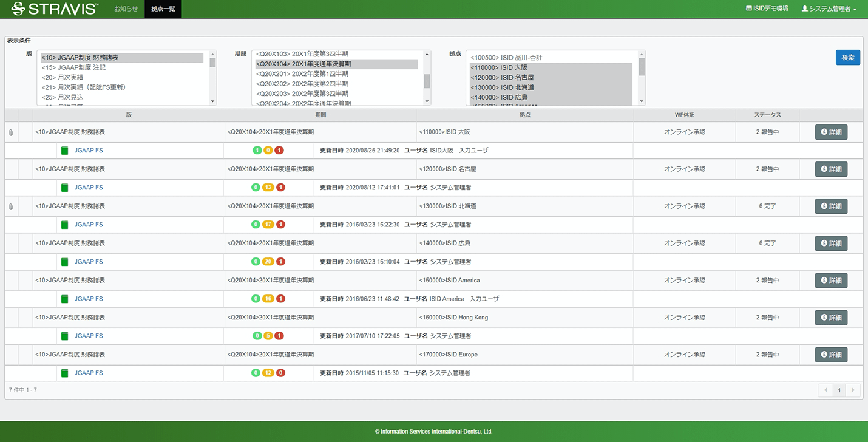This screenshot has height=442, width=868.
Task: Click ISIDデモ環境 environment indicator
Action: pos(767,8)
